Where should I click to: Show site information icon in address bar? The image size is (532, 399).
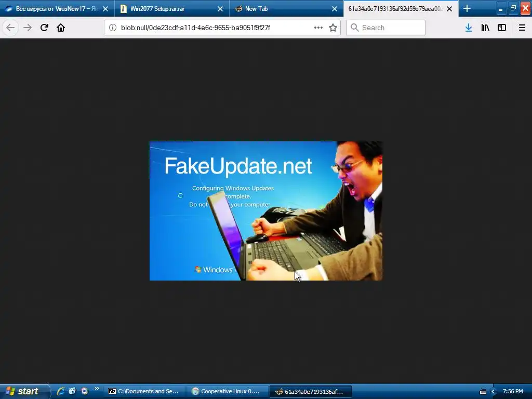tap(113, 28)
